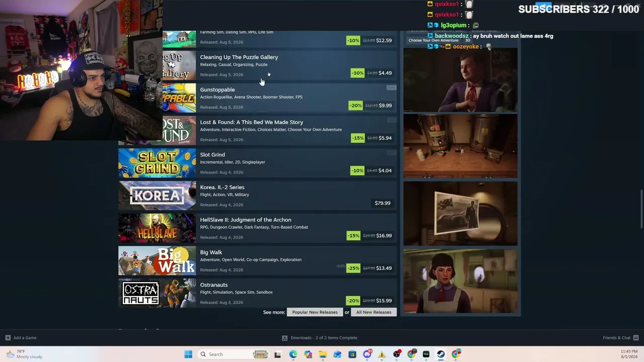The image size is (644, 362).
Task: Click the $4.04 Slot Grind price
Action: coord(385,170)
